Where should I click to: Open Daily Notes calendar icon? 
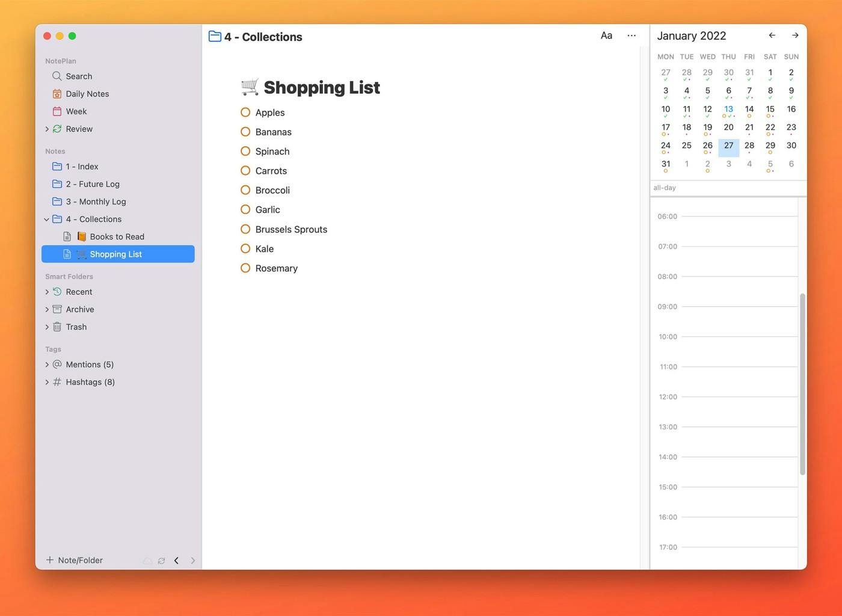pyautogui.click(x=57, y=94)
